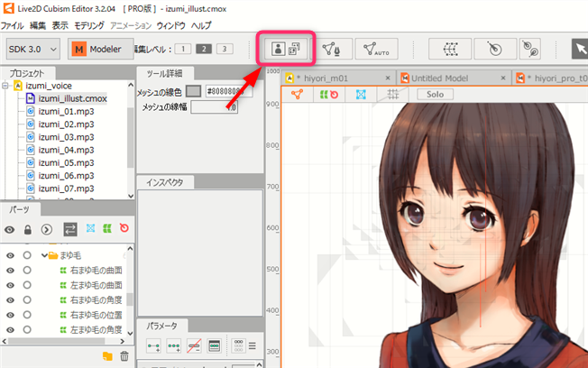588x368 pixels.
Task: Click the automatic mesh generator AUTO button
Action: coord(377,48)
